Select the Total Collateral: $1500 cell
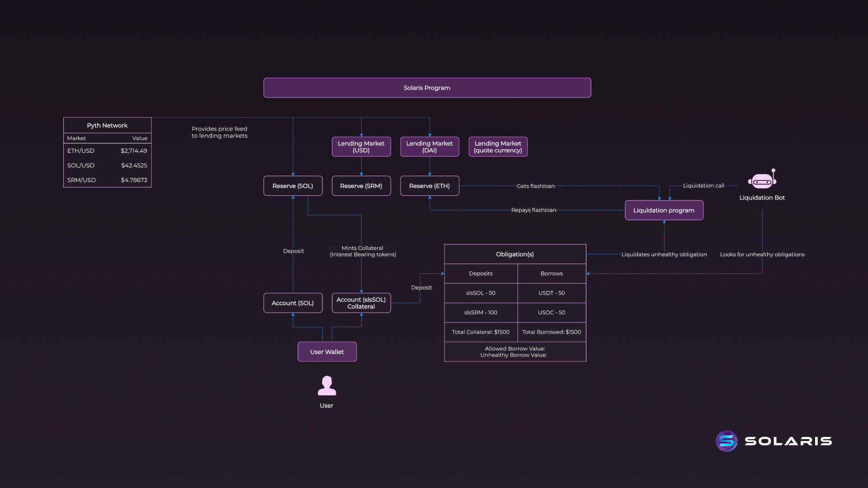 pos(481,332)
